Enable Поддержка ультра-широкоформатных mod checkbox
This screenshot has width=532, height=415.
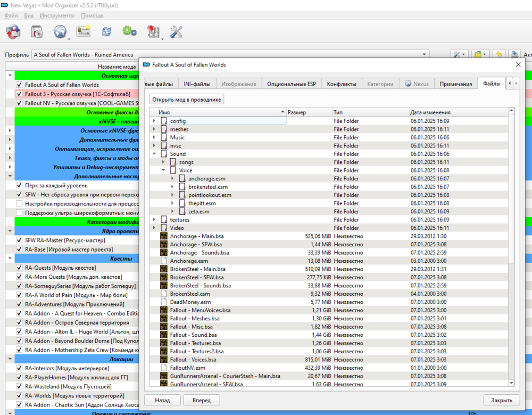19,213
